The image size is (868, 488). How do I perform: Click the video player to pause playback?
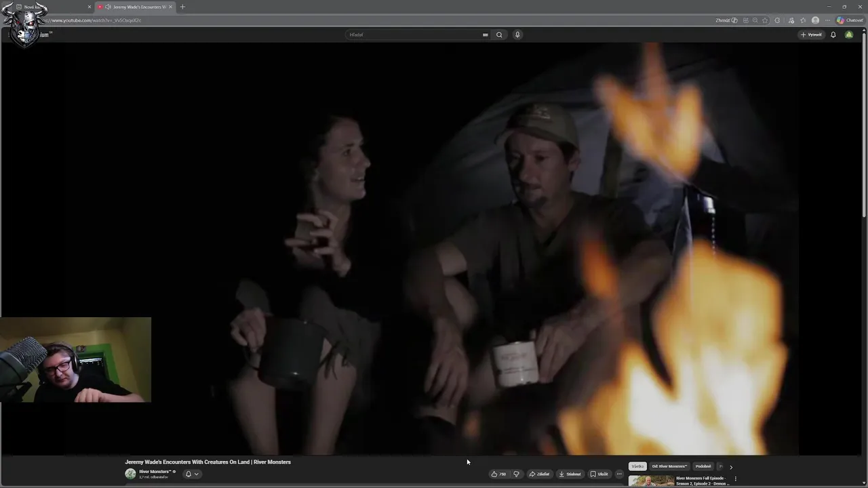pos(434,248)
